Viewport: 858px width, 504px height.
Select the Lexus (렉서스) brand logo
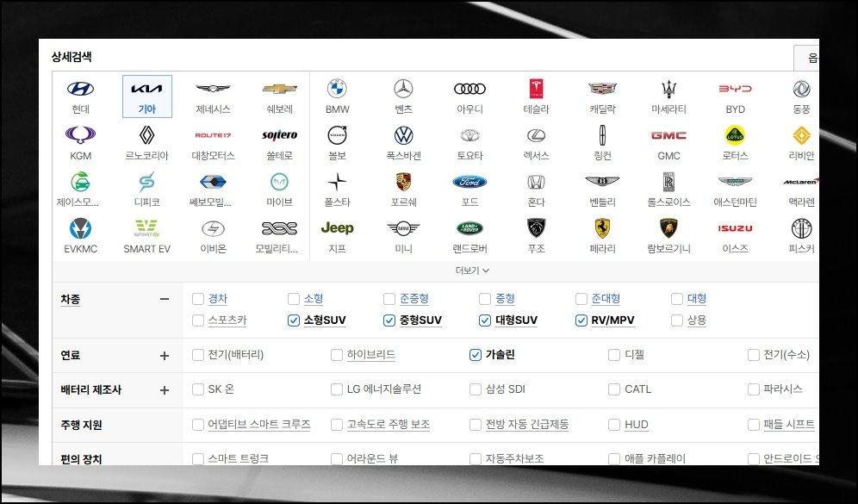pyautogui.click(x=536, y=135)
